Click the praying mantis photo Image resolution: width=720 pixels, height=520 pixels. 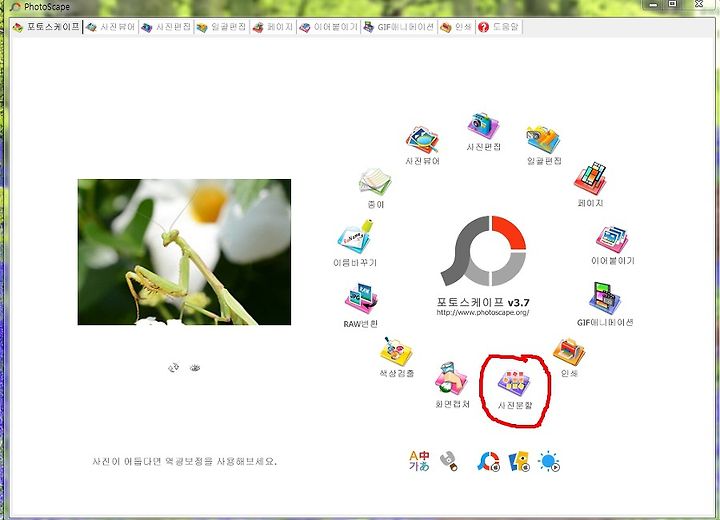point(184,252)
